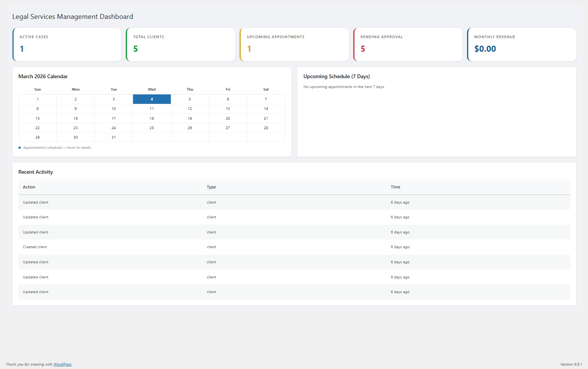Click the Pending Approval stat card
The width and height of the screenshot is (588, 369).
click(x=408, y=45)
